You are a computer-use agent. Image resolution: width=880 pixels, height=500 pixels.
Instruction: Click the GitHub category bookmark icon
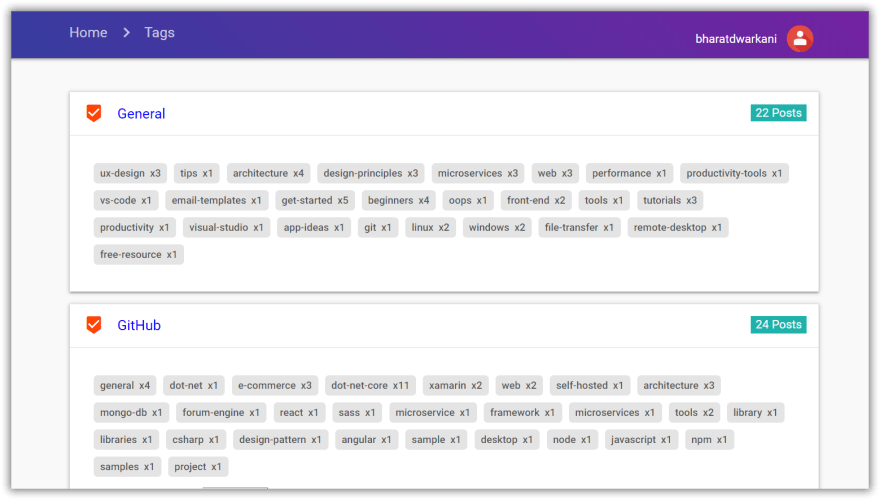coord(94,325)
